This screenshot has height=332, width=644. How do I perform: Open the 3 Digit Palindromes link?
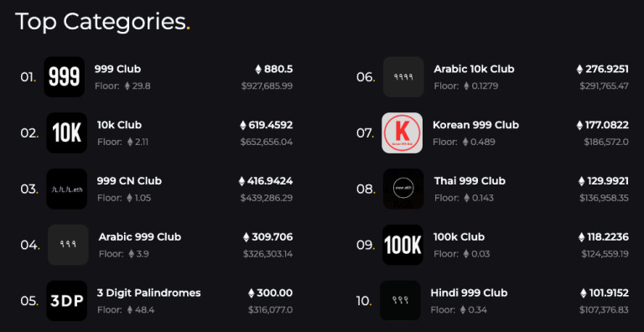click(x=149, y=293)
